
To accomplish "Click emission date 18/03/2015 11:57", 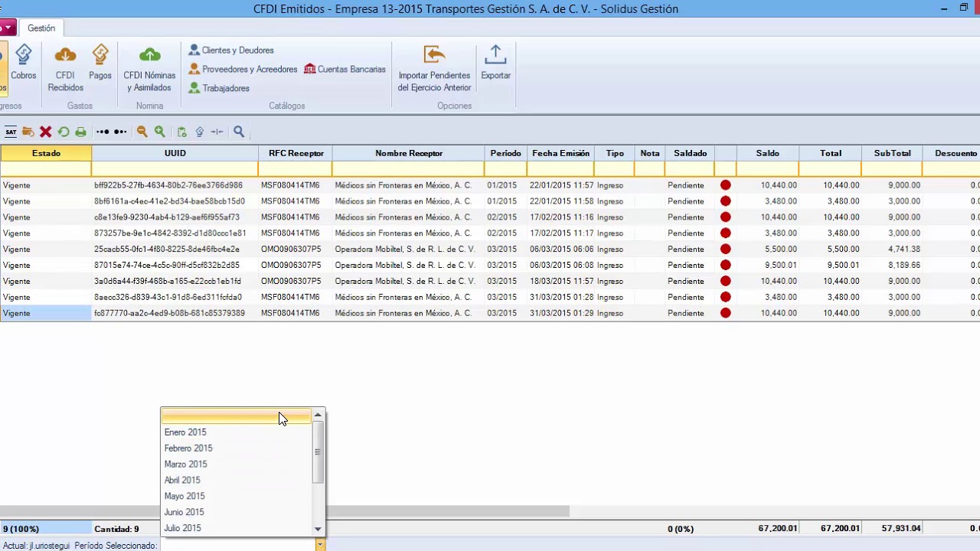I will [x=562, y=282].
